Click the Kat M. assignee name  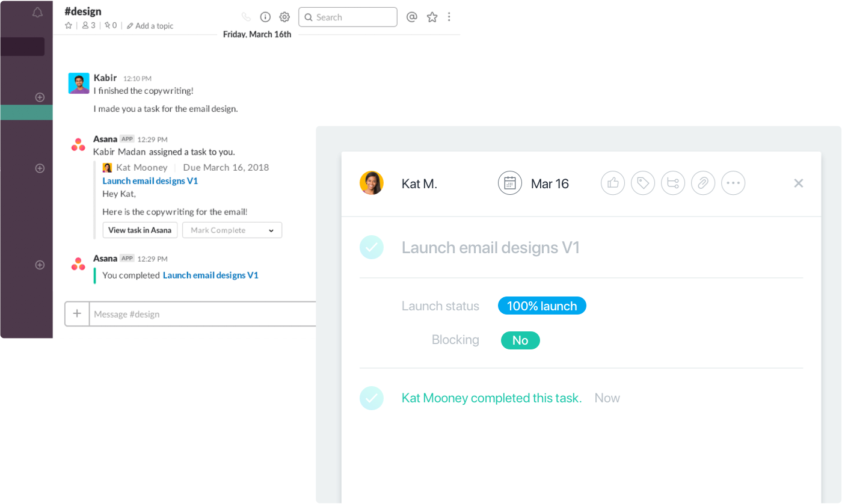coord(419,184)
